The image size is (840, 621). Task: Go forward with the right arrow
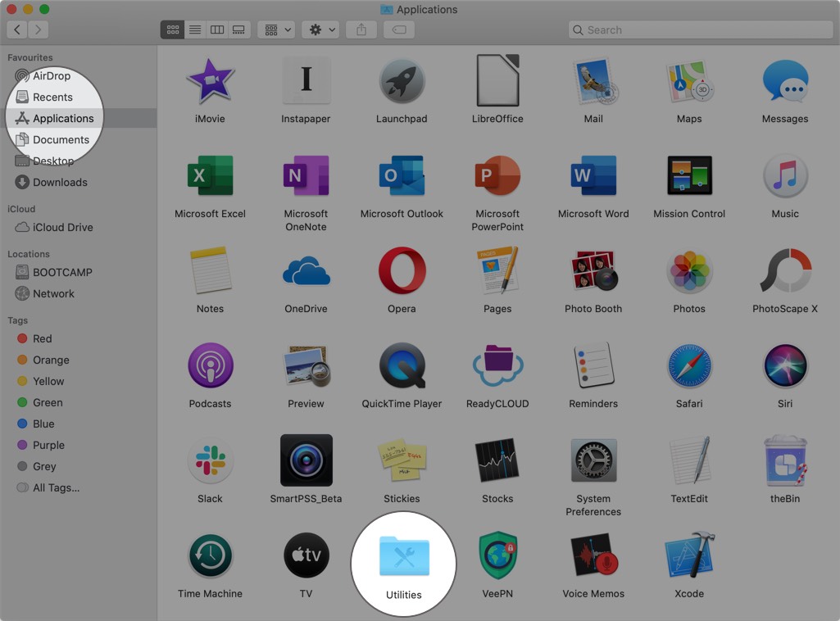(x=38, y=29)
